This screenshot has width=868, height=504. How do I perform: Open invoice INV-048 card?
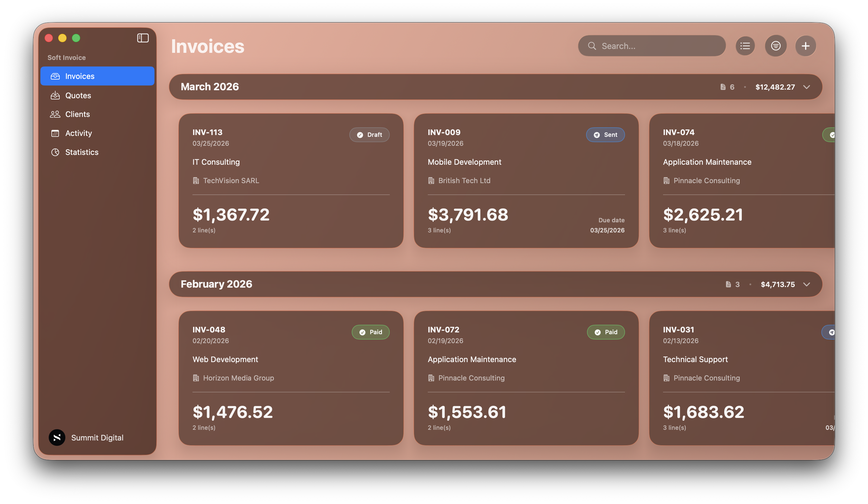tap(291, 378)
